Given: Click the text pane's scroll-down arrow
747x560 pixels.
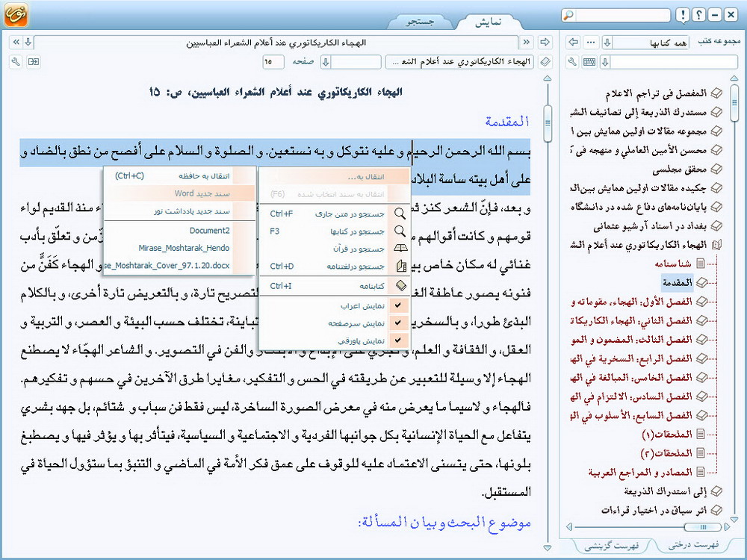Looking at the screenshot, I should click(x=548, y=548).
